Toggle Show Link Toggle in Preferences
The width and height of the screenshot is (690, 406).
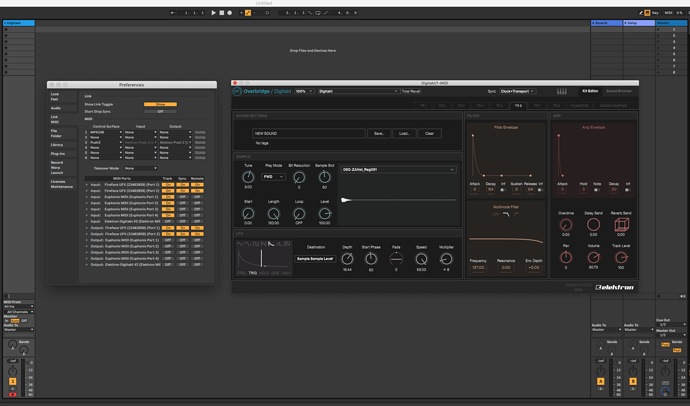coord(160,104)
